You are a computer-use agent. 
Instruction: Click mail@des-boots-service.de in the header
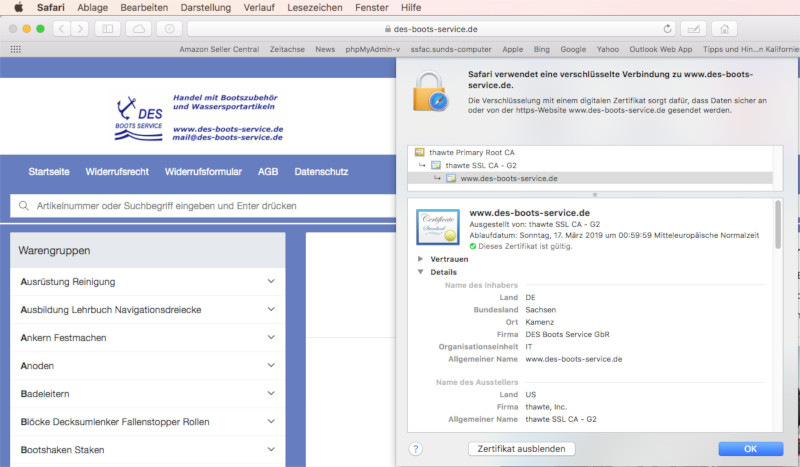(227, 137)
